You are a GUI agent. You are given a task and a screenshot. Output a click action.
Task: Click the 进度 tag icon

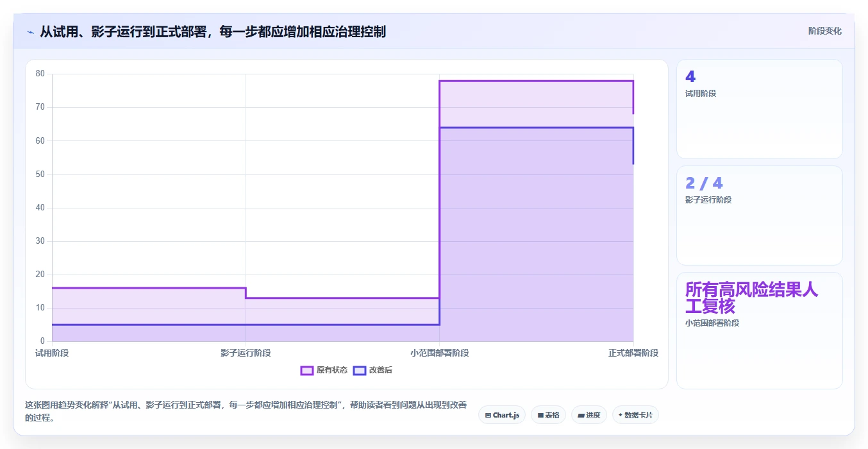click(581, 416)
